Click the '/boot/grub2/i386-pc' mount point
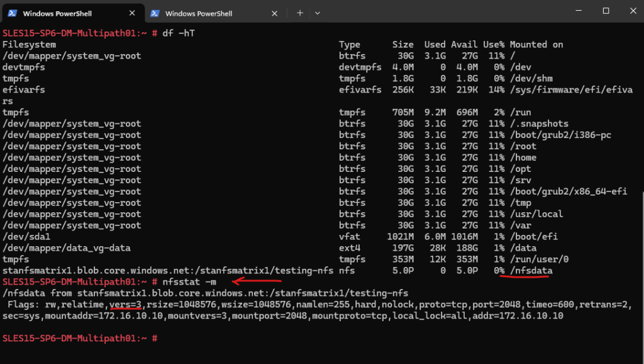The width and height of the screenshot is (644, 364). click(x=560, y=135)
